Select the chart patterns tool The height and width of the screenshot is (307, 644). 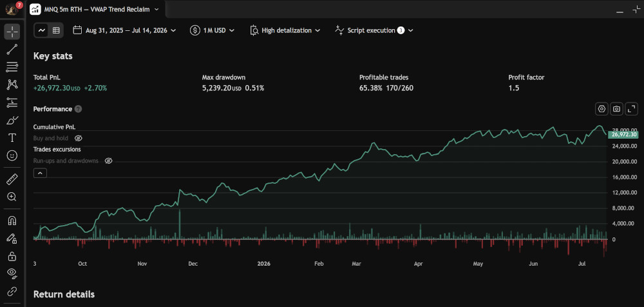click(12, 84)
